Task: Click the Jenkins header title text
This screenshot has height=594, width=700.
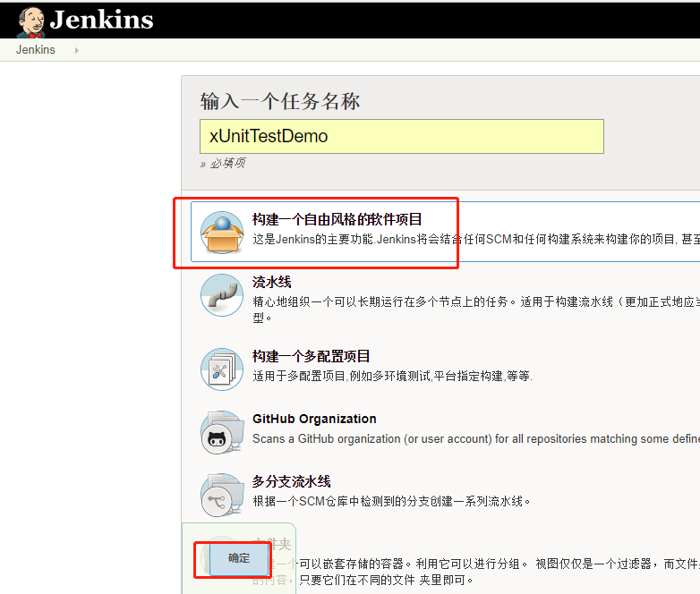Action: pyautogui.click(x=101, y=20)
